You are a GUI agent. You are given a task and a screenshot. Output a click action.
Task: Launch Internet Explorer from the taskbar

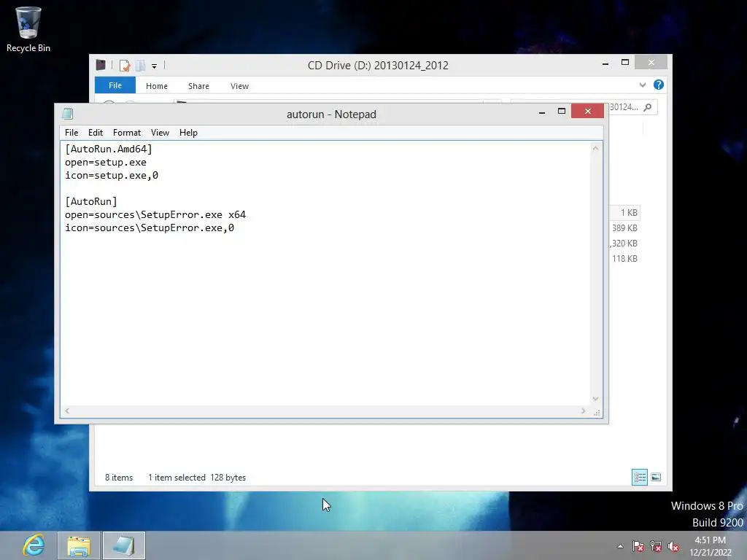[34, 545]
